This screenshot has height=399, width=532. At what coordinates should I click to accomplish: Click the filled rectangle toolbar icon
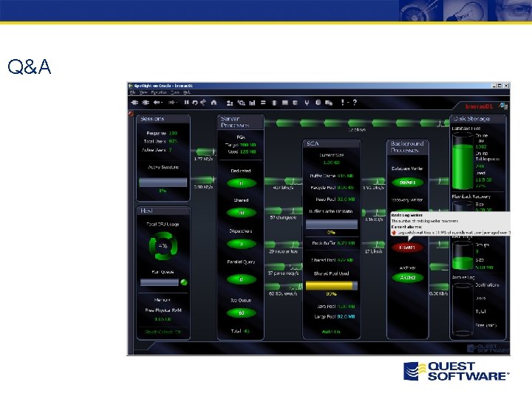click(x=285, y=103)
